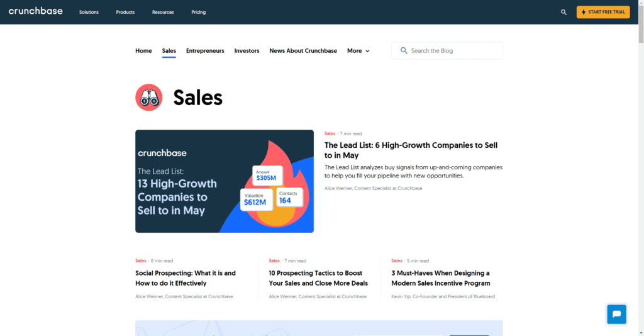
Task: Open the Investors blog tab
Action: (247, 51)
